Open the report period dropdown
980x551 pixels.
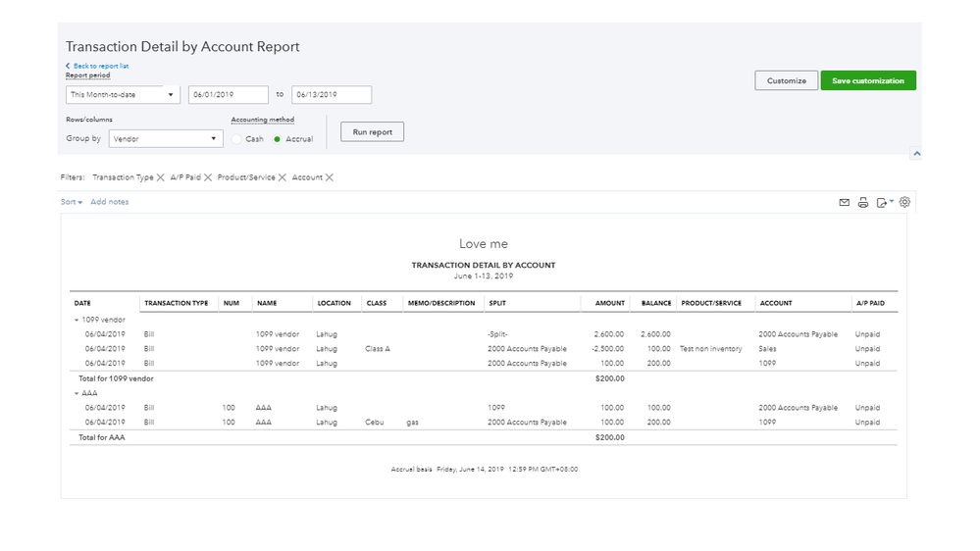coord(123,95)
